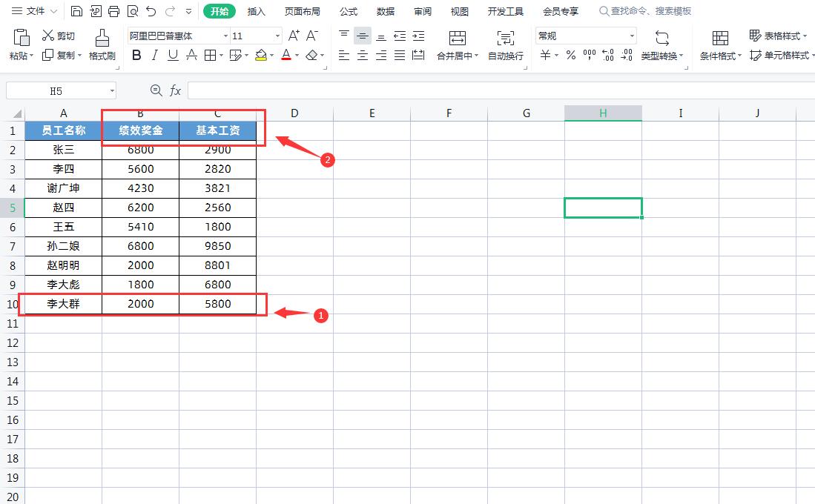This screenshot has height=504, width=815.
Task: Increase font size with A+ icon
Action: pyautogui.click(x=294, y=36)
